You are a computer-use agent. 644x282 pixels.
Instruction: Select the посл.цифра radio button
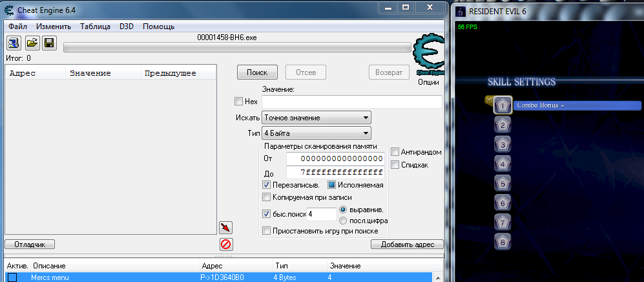(344, 221)
